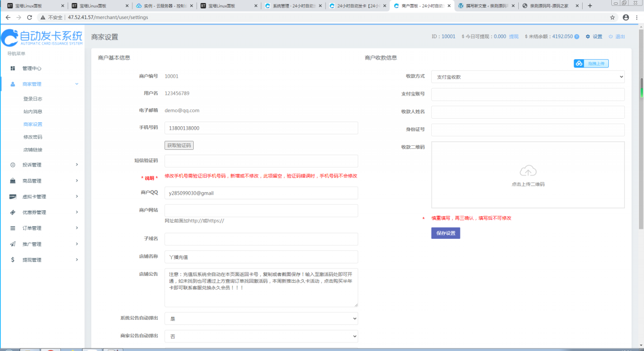This screenshot has height=351, width=644.
Task: Open 站内消息 in the sidebar
Action: 33,112
